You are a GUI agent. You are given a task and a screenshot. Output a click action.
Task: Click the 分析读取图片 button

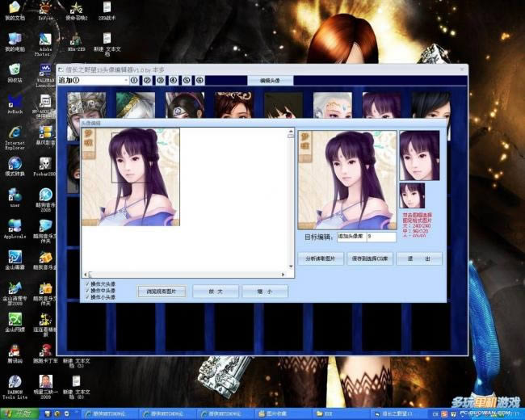point(320,259)
